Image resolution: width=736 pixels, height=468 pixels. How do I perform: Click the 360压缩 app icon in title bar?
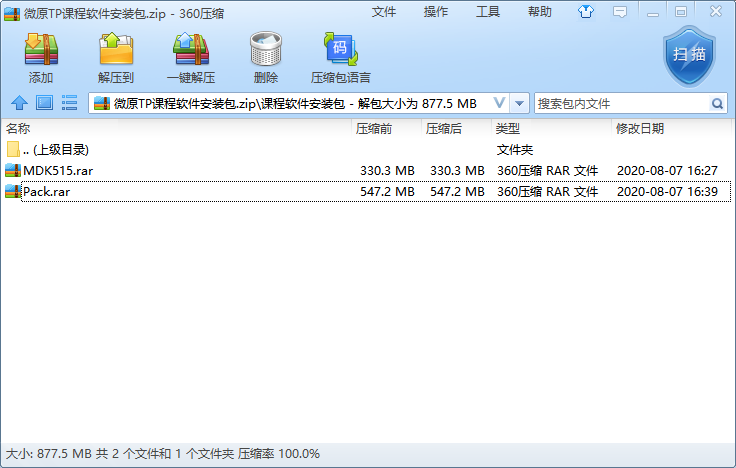12,14
